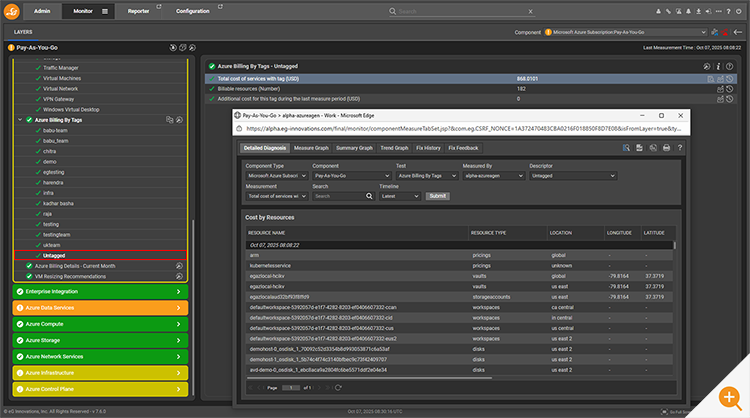
Task: Open the Azure Network Services layer
Action: (x=100, y=357)
